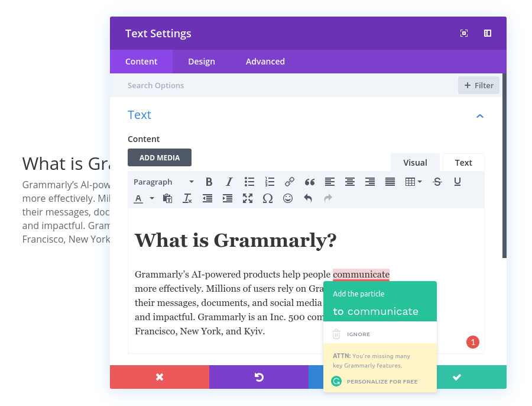Undo the last edit
This screenshot has width=532, height=406.
click(308, 198)
